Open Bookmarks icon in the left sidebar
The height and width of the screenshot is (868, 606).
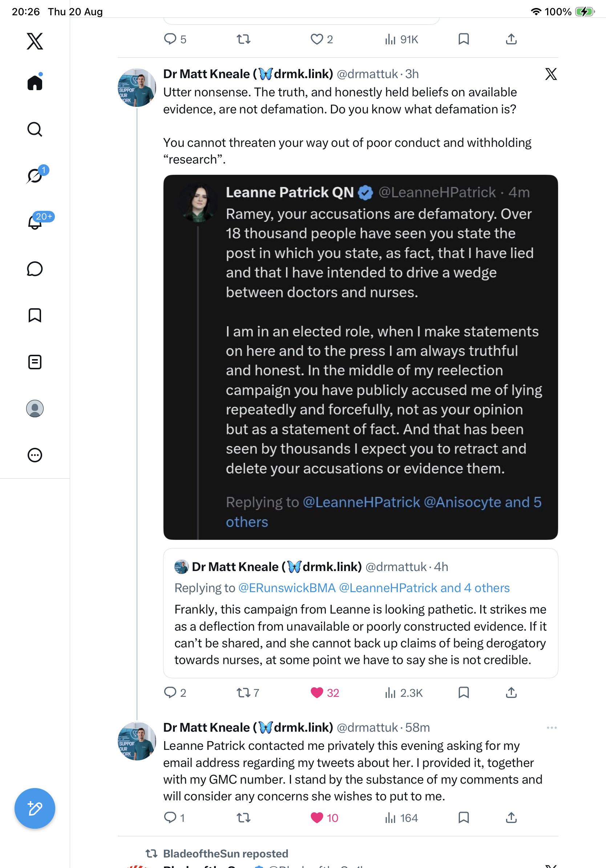[35, 315]
